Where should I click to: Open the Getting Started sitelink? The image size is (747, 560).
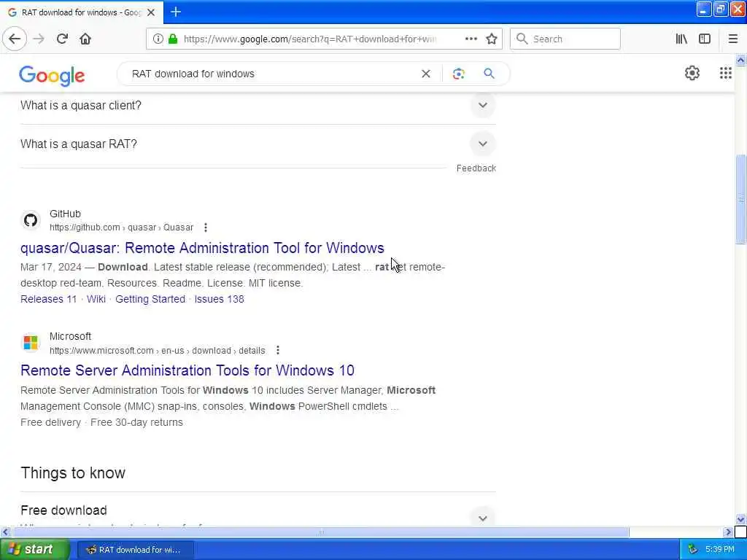coord(150,299)
